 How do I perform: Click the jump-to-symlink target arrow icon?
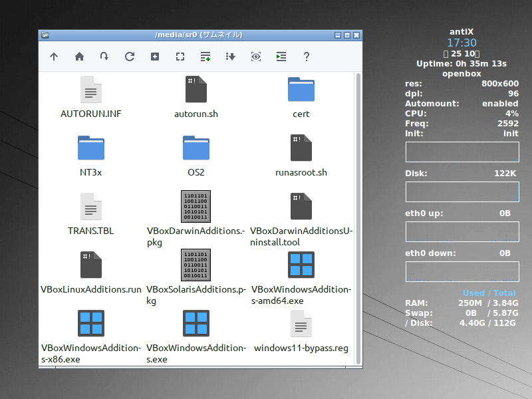[104, 57]
